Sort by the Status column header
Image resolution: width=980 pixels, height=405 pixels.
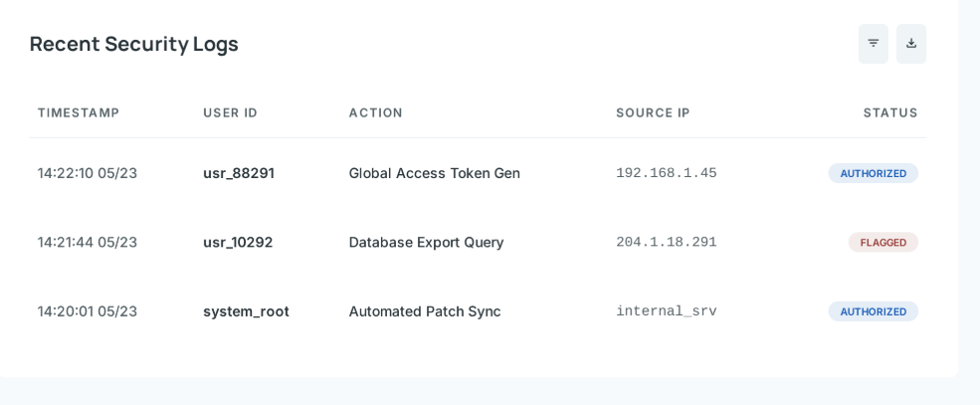[x=889, y=112]
